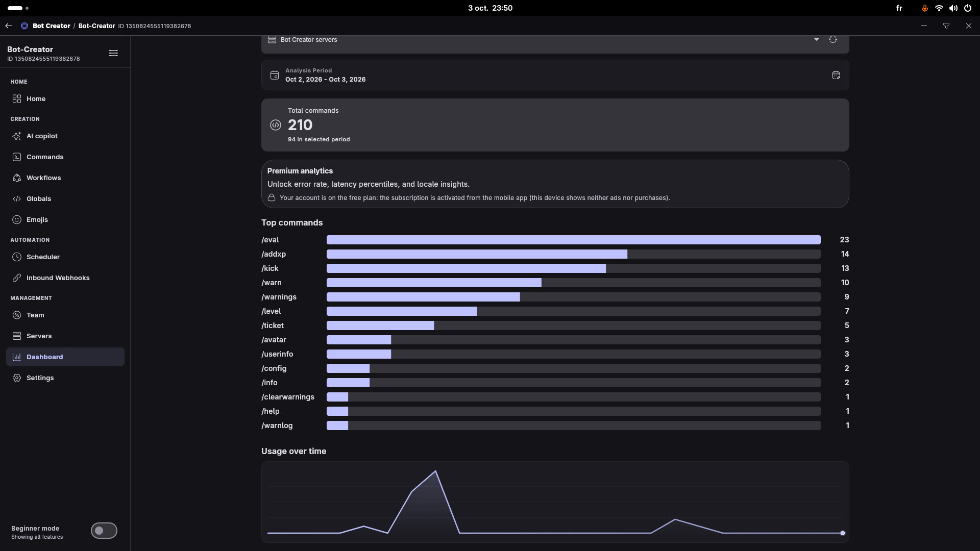Open Team from sidebar

point(65,315)
